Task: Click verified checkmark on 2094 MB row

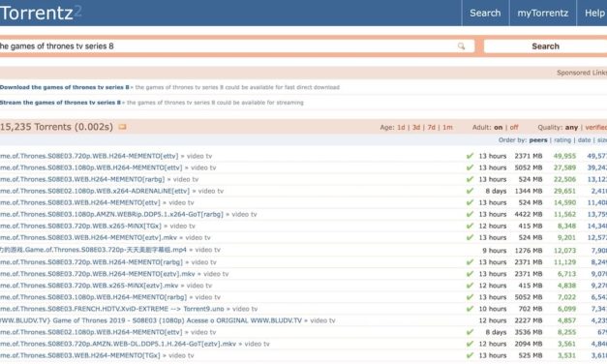Action: click(x=470, y=343)
